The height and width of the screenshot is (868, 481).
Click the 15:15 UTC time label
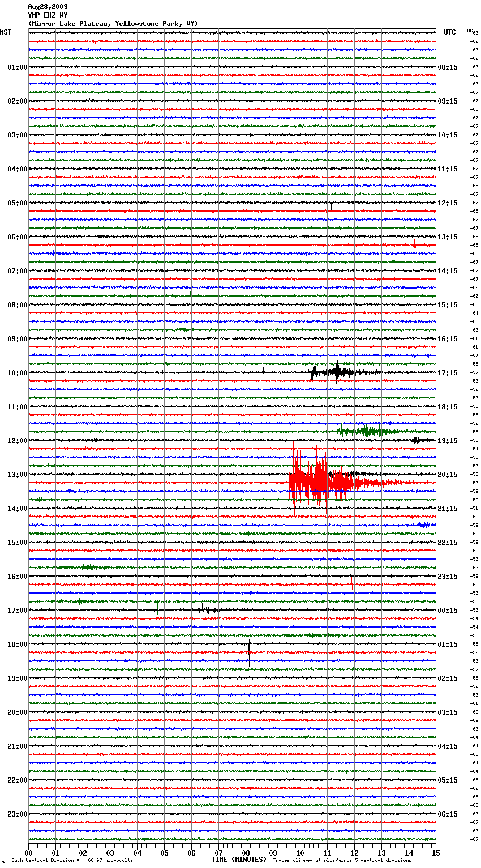click(448, 305)
